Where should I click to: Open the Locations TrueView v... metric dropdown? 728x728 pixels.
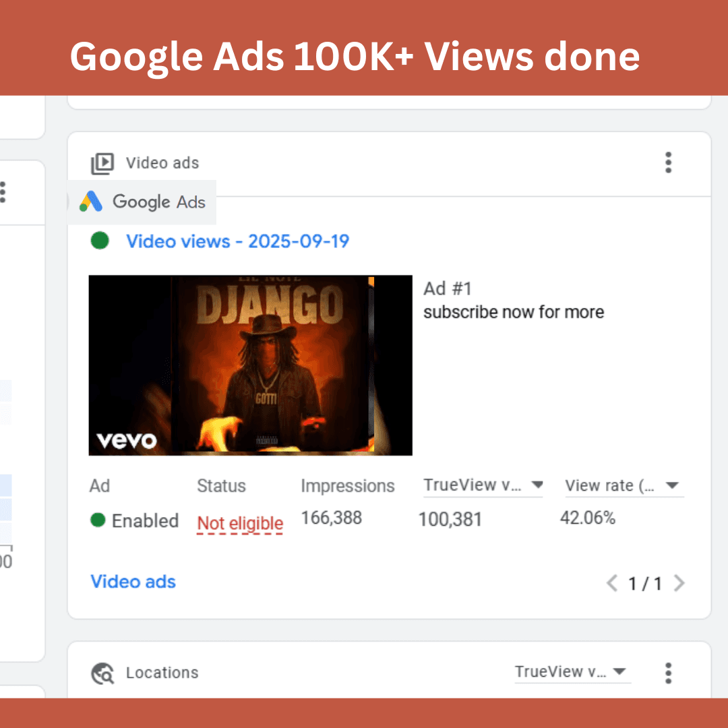[x=572, y=672]
